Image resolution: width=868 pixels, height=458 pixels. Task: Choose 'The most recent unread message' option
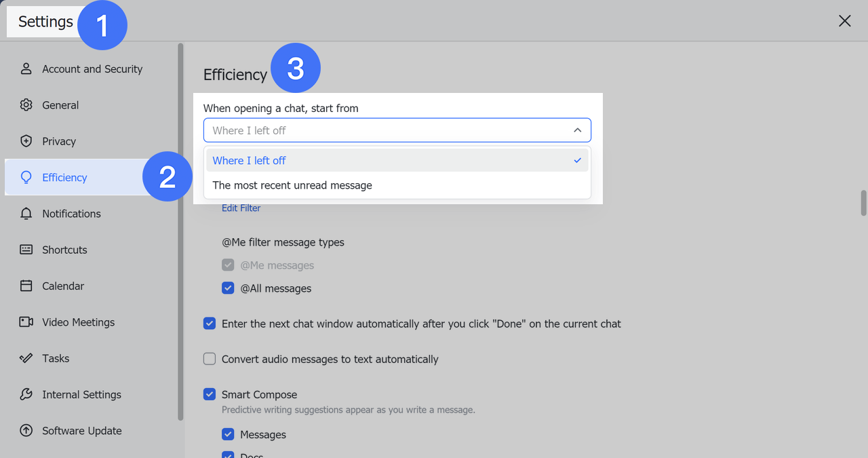pos(292,185)
